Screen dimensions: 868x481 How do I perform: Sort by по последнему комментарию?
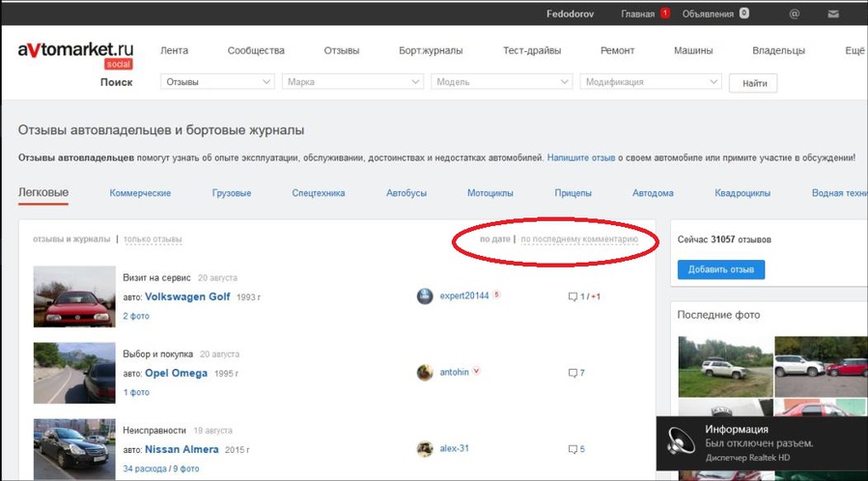pyautogui.click(x=579, y=240)
